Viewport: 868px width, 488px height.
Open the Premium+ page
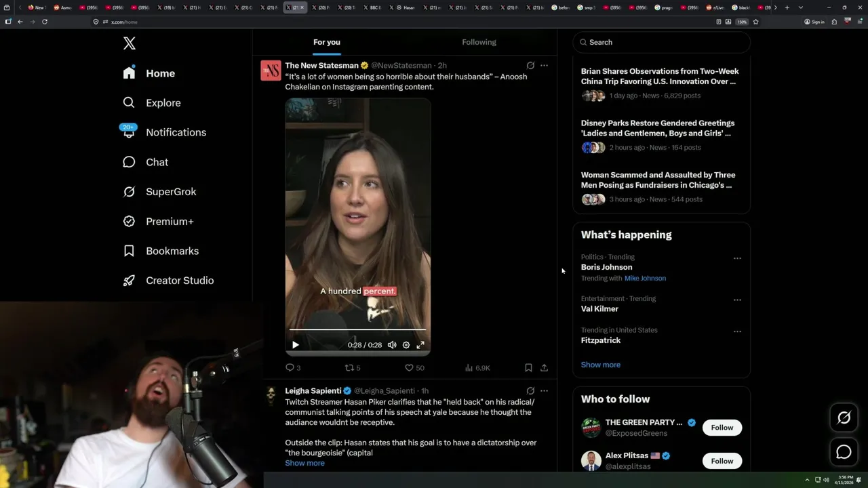(159, 221)
